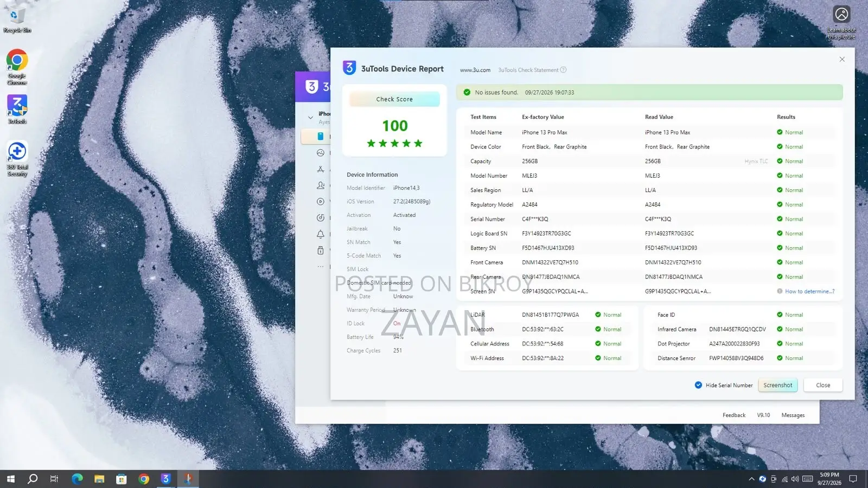Click the Serial Number row label
Viewport: 868px width, 488px height.
click(488, 219)
